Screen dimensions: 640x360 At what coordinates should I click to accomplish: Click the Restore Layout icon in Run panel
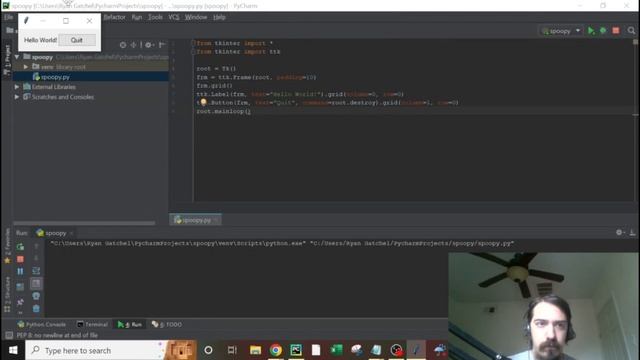pyautogui.click(x=20, y=287)
